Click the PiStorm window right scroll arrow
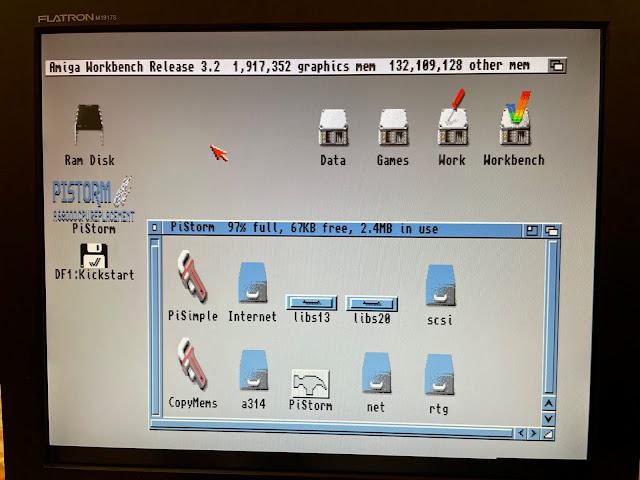Screen dimensions: 640x480 533,433
